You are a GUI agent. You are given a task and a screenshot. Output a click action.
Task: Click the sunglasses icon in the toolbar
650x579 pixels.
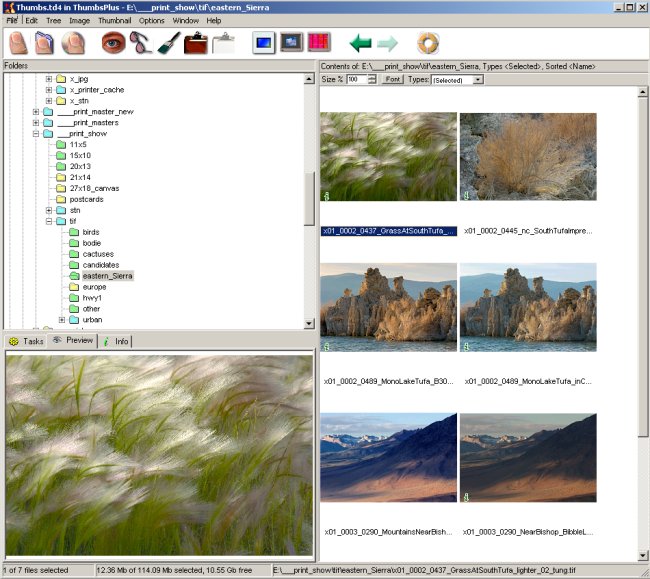pos(141,43)
